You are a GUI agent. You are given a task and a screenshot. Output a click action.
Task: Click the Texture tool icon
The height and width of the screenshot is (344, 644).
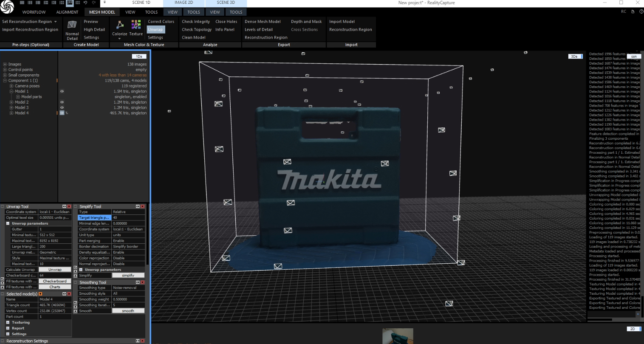[136, 25]
